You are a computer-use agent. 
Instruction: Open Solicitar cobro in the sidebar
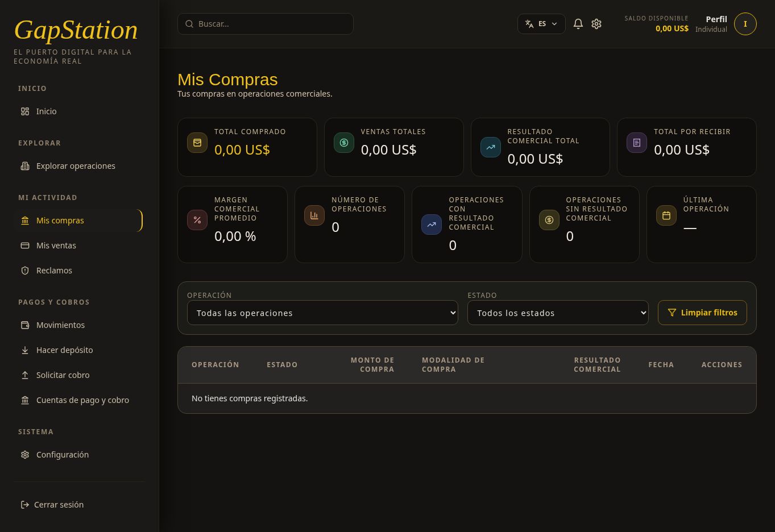[x=79, y=375]
